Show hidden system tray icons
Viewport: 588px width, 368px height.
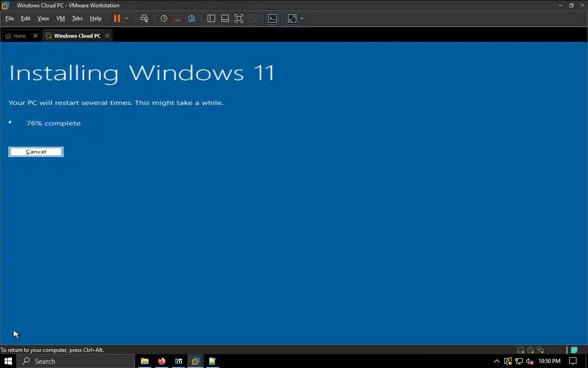tap(497, 361)
